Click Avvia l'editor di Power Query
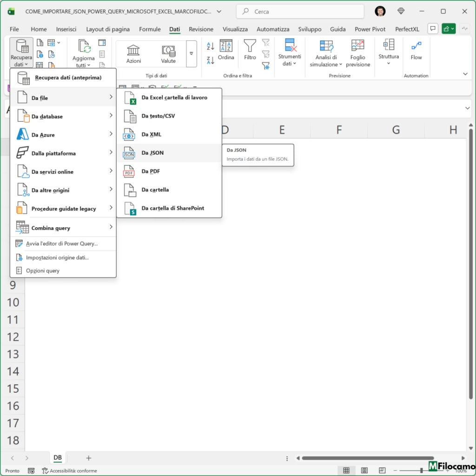This screenshot has width=476, height=476. click(63, 244)
